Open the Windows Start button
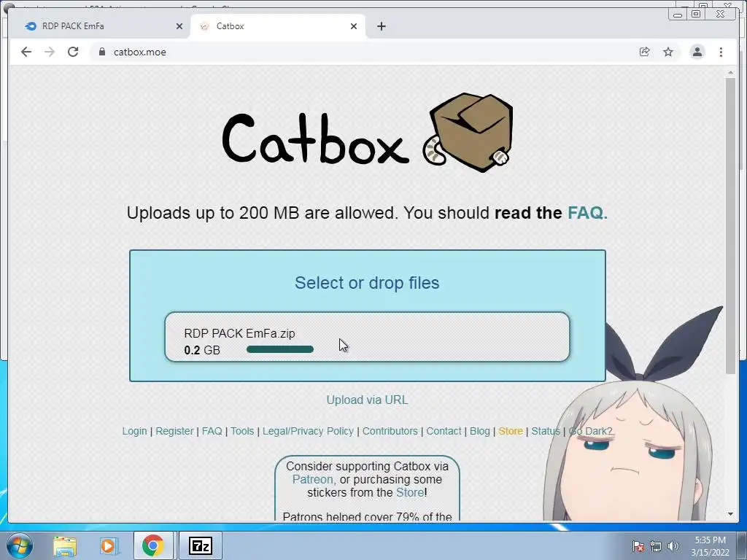 pos(19,545)
